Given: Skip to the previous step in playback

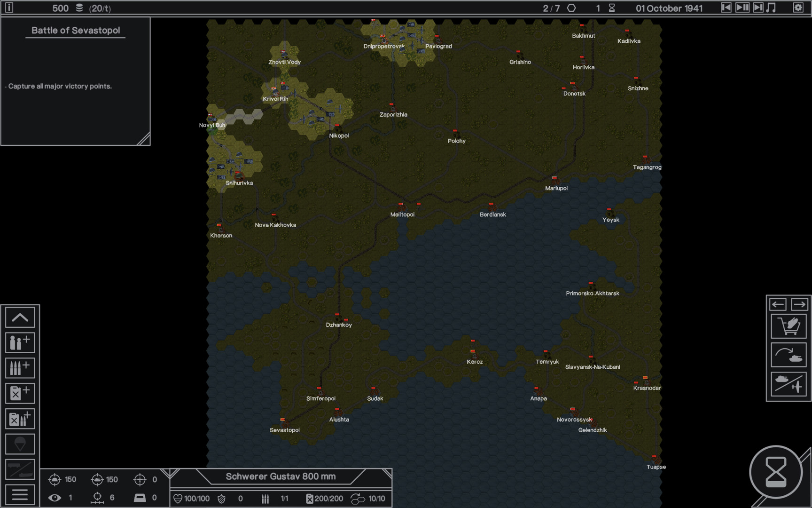Looking at the screenshot, I should [726, 8].
